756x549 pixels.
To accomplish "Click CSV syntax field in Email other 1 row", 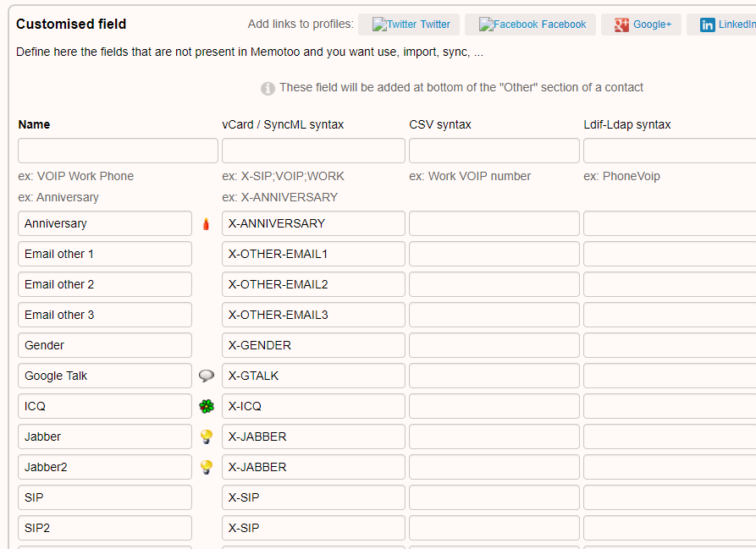I will [494, 254].
